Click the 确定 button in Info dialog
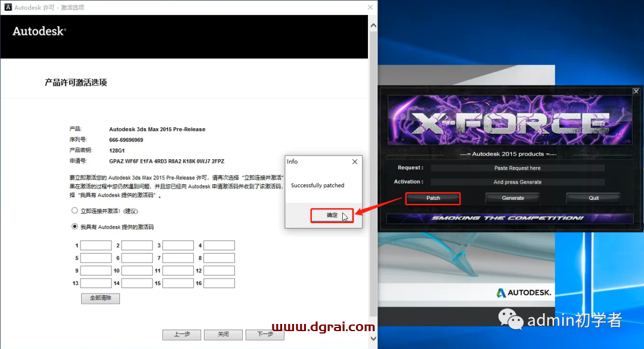The height and width of the screenshot is (349, 644). [x=332, y=215]
